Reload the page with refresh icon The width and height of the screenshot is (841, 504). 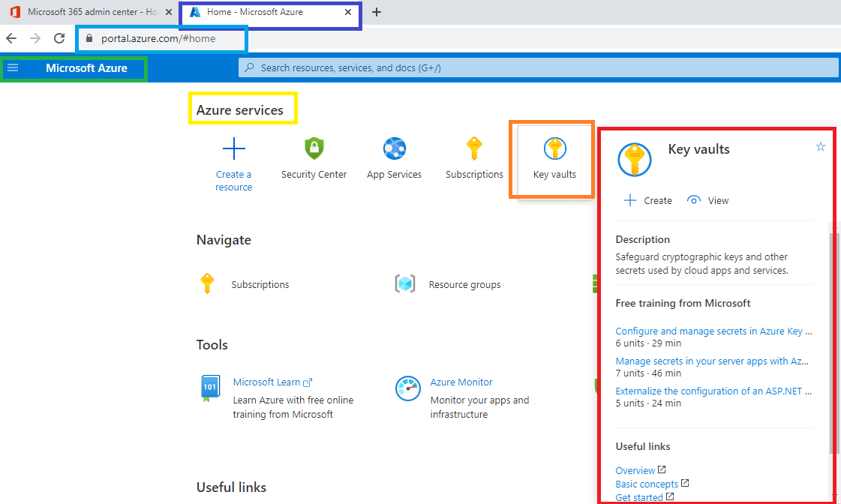coord(59,38)
